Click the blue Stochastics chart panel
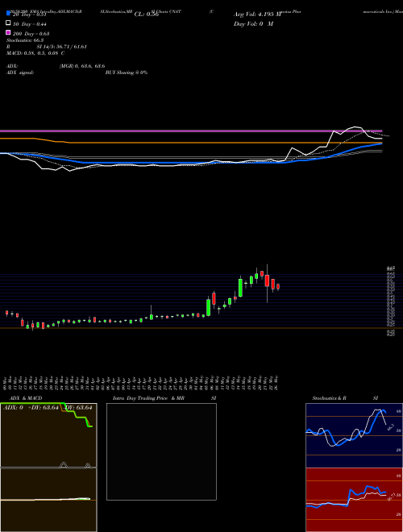This screenshot has height=532, width=403. pos(354,435)
